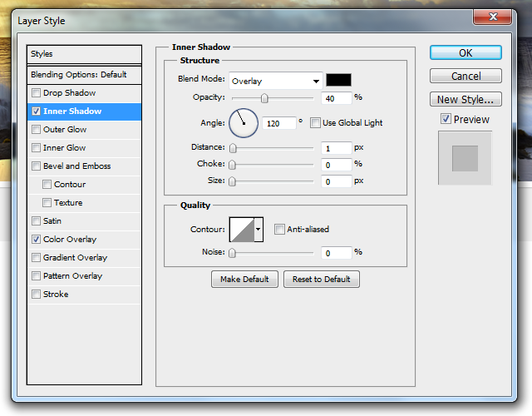Enable the Bevel and Emboss checkbox
This screenshot has width=532, height=416.
coord(36,166)
